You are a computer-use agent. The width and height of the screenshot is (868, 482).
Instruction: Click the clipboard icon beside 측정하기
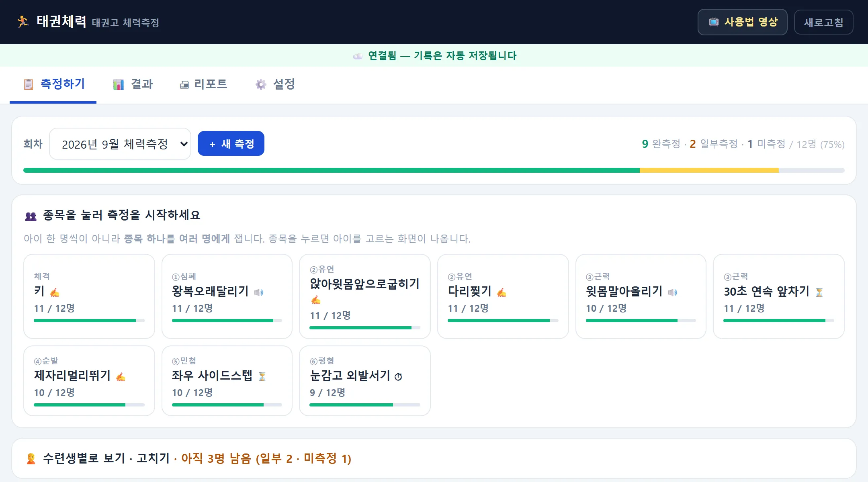pos(29,84)
